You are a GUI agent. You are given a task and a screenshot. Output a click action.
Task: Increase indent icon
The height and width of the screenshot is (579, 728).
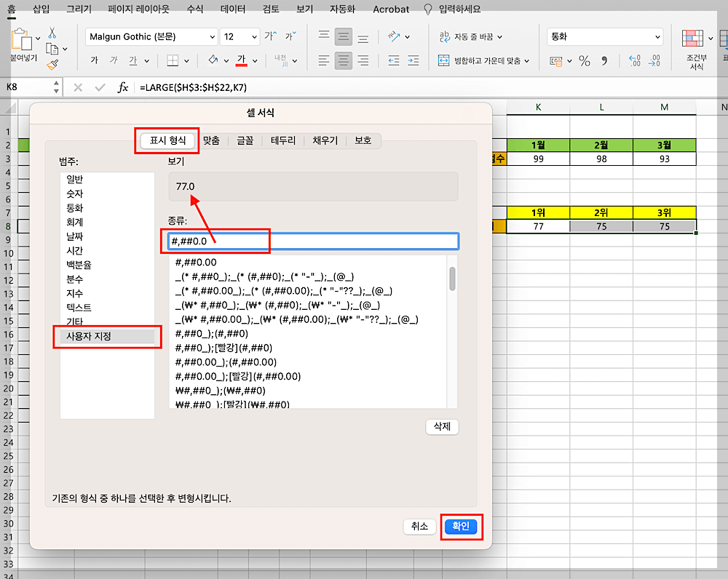pos(414,60)
